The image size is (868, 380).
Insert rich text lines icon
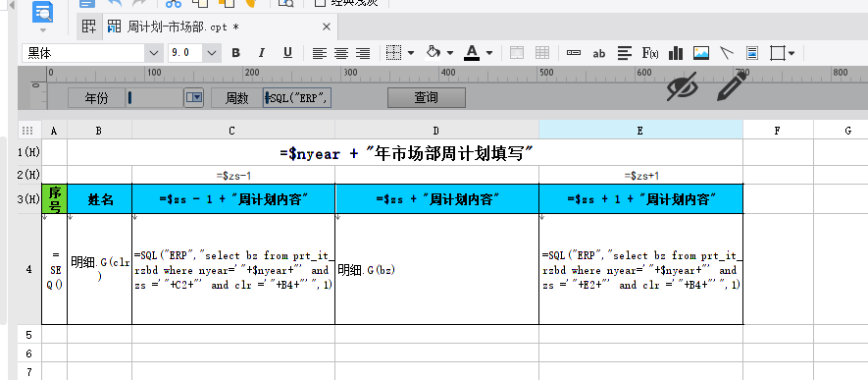[625, 53]
